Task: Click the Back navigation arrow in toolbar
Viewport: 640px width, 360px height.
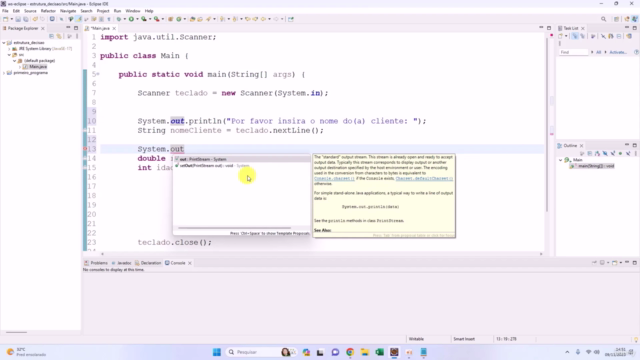Action: pyautogui.click(x=263, y=19)
